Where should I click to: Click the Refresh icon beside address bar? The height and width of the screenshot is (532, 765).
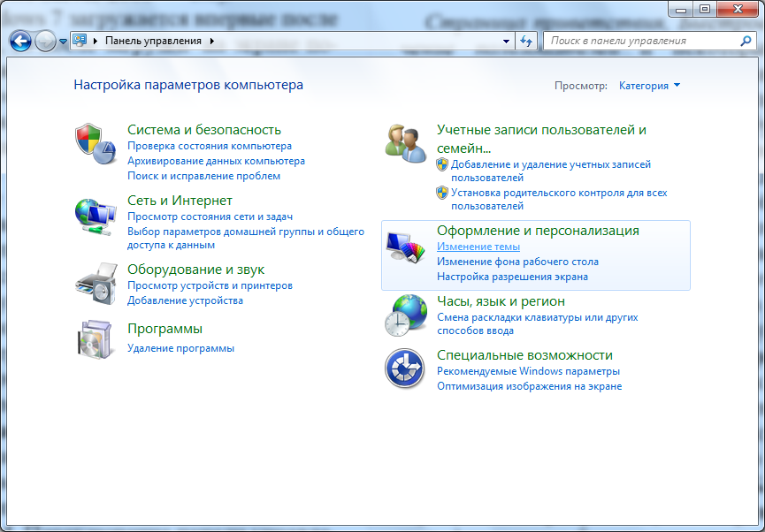click(x=526, y=41)
